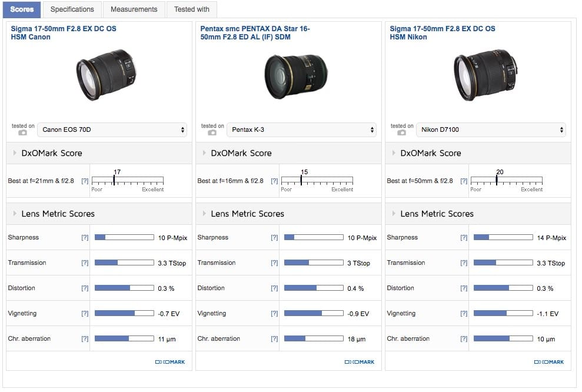Screen dimensions: 582x392
Task: Click the Sigma Nikon lens product image
Action: click(485, 75)
